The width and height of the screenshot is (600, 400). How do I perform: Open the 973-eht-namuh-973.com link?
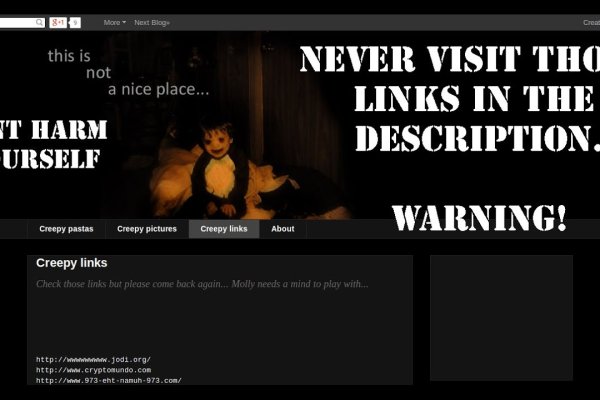(109, 380)
